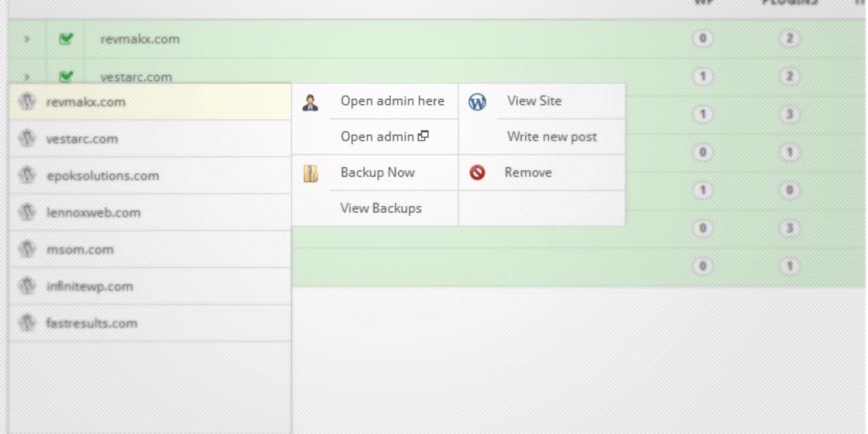Select Write new post
868x434 pixels.
coord(552,137)
